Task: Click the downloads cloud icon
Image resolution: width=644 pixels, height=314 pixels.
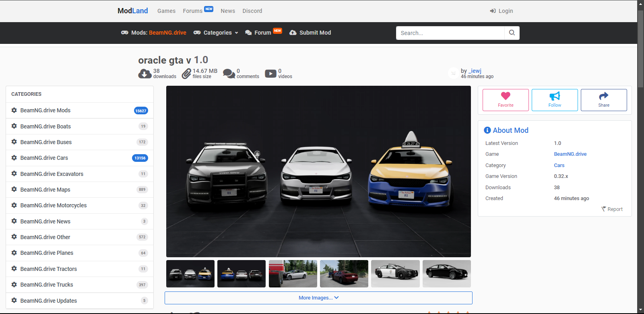Action: click(x=145, y=74)
